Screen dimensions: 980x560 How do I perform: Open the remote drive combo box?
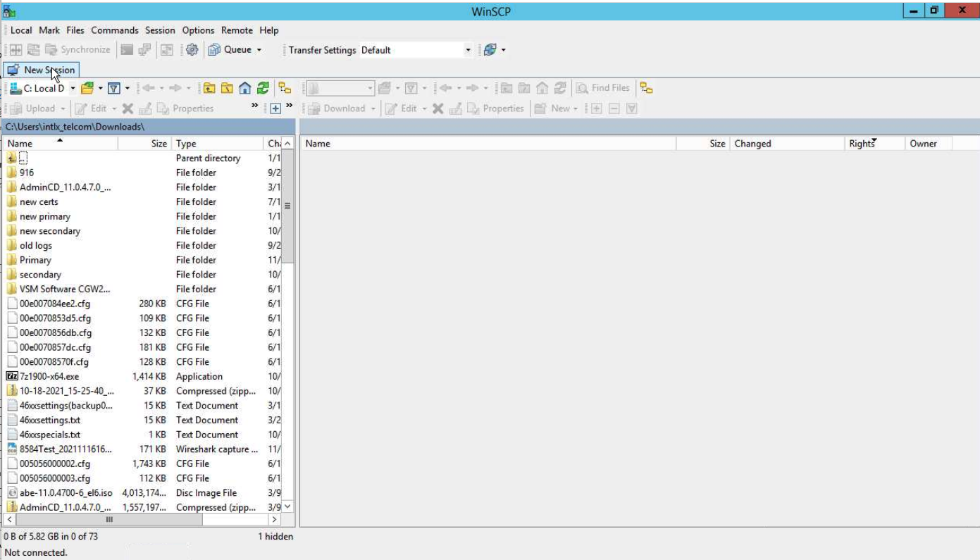340,88
